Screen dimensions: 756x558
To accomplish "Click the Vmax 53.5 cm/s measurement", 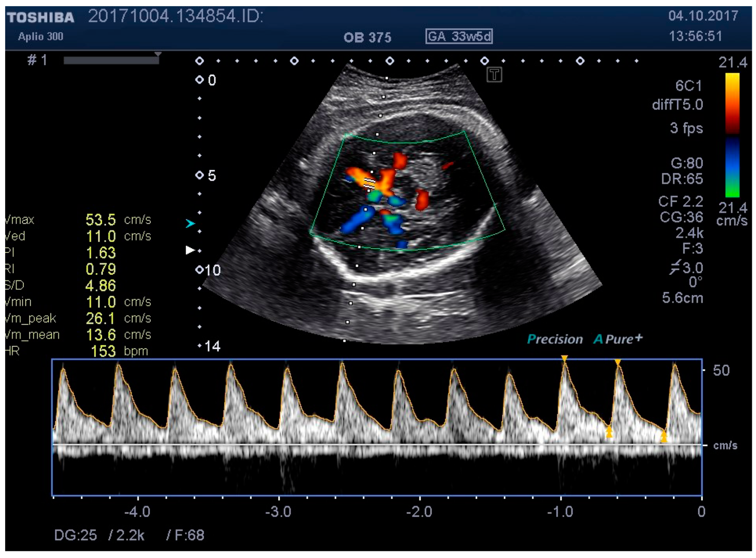I will pyautogui.click(x=100, y=220).
